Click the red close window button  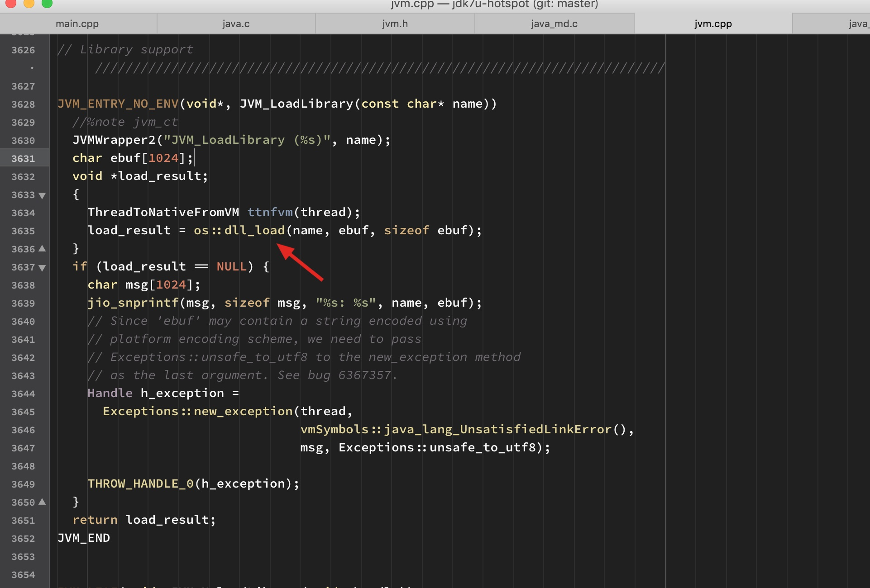click(x=11, y=4)
